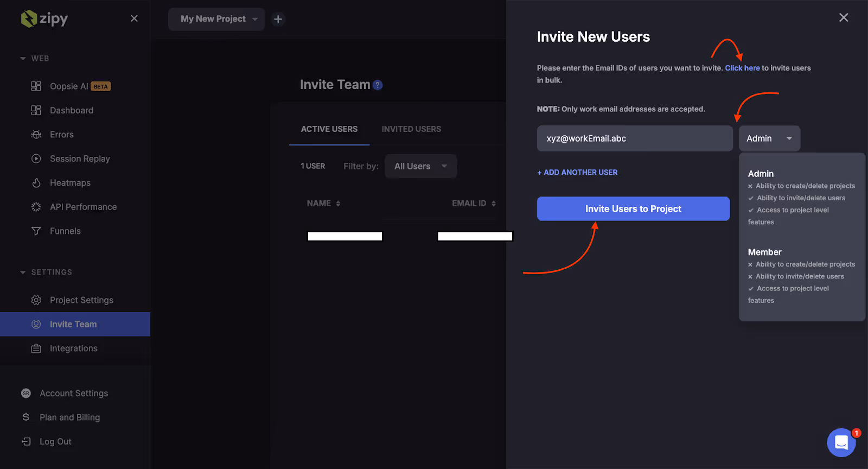This screenshot has width=868, height=469.
Task: Sort by the NAME column arrows
Action: pyautogui.click(x=338, y=204)
